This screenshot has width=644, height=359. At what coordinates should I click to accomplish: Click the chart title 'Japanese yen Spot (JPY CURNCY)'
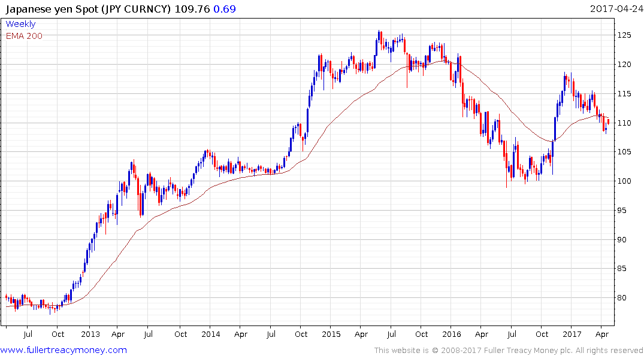[88, 9]
